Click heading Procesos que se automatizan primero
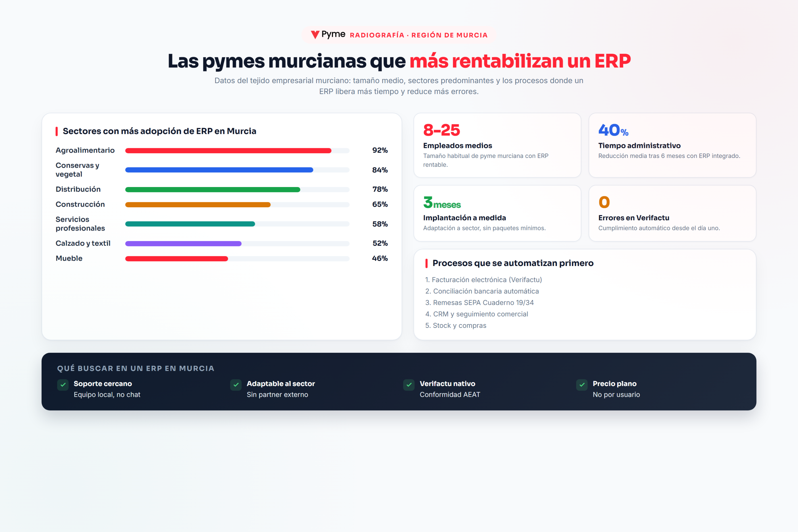The height and width of the screenshot is (532, 798). (x=513, y=263)
